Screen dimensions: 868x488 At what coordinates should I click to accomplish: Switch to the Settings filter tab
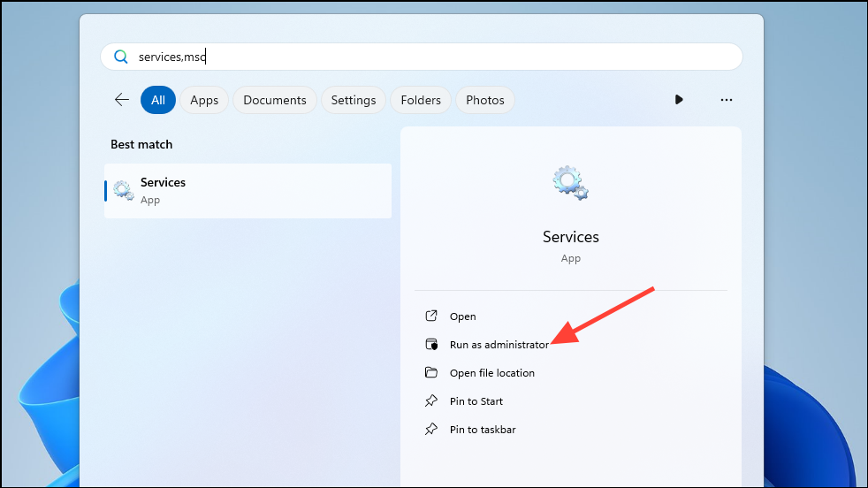pos(354,100)
